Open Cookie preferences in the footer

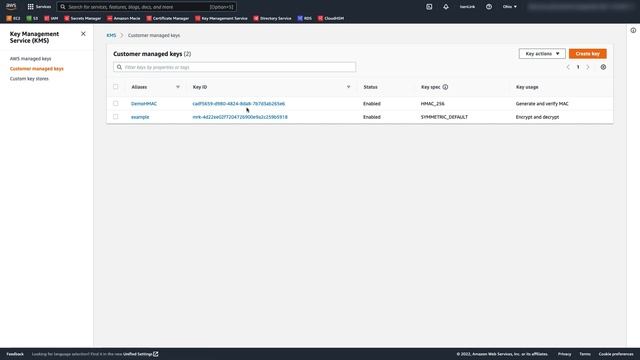coord(616,354)
